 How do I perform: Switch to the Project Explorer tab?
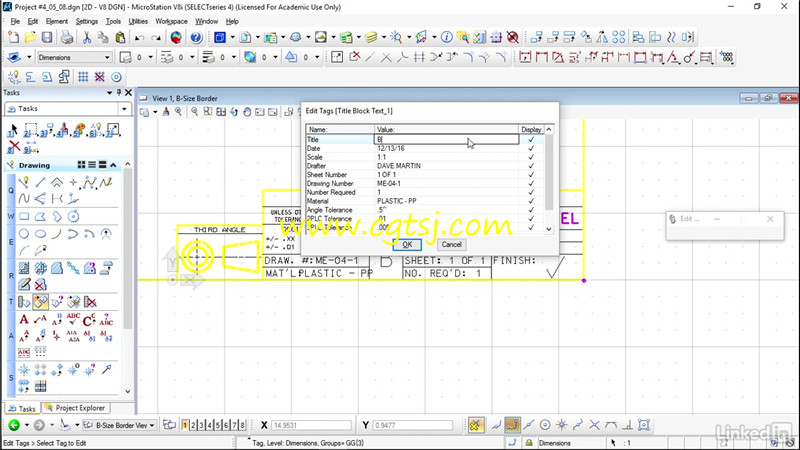[76, 408]
